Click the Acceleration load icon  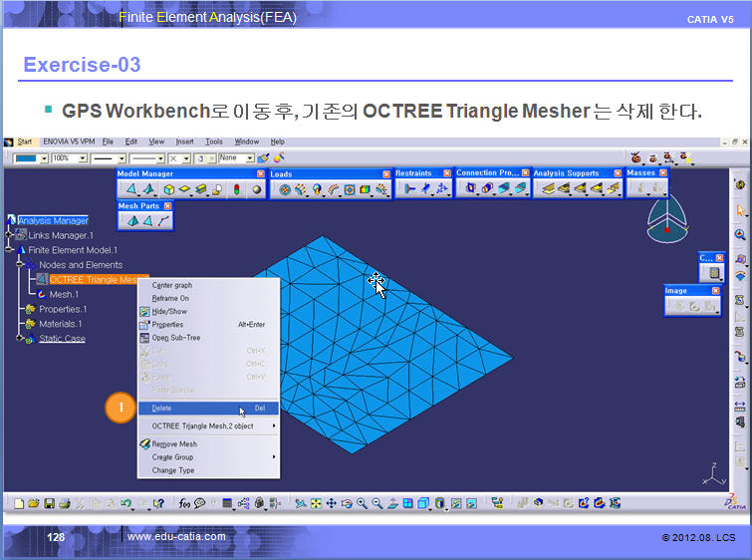point(317,190)
